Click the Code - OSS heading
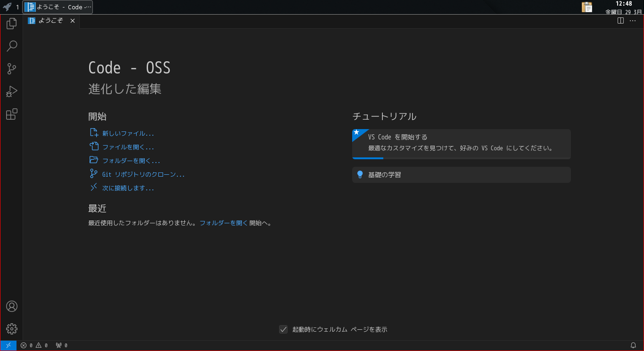This screenshot has width=644, height=351. 129,68
